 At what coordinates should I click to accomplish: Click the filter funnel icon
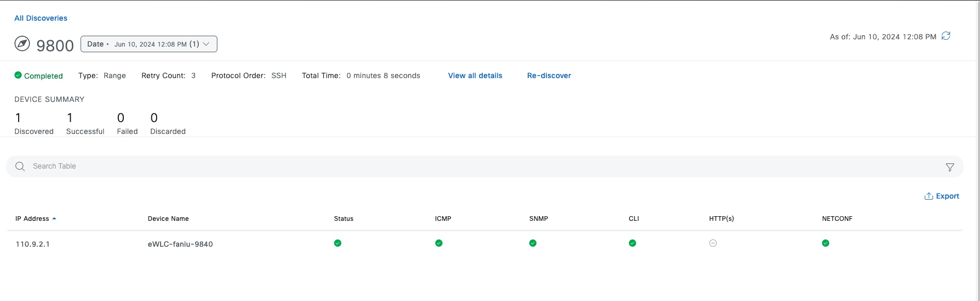coord(950,167)
